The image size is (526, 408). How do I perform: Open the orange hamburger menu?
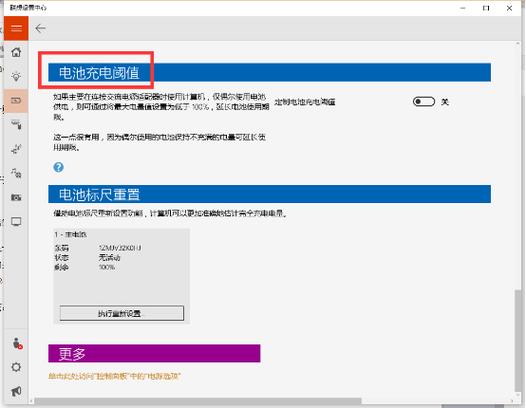[16, 29]
